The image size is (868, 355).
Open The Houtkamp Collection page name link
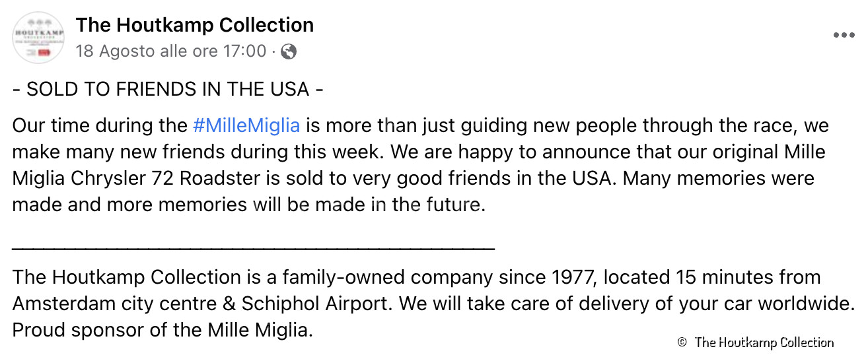[x=194, y=25]
